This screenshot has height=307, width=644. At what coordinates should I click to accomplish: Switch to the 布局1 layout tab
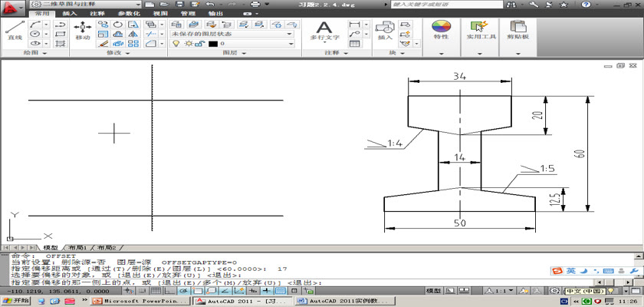(77, 248)
